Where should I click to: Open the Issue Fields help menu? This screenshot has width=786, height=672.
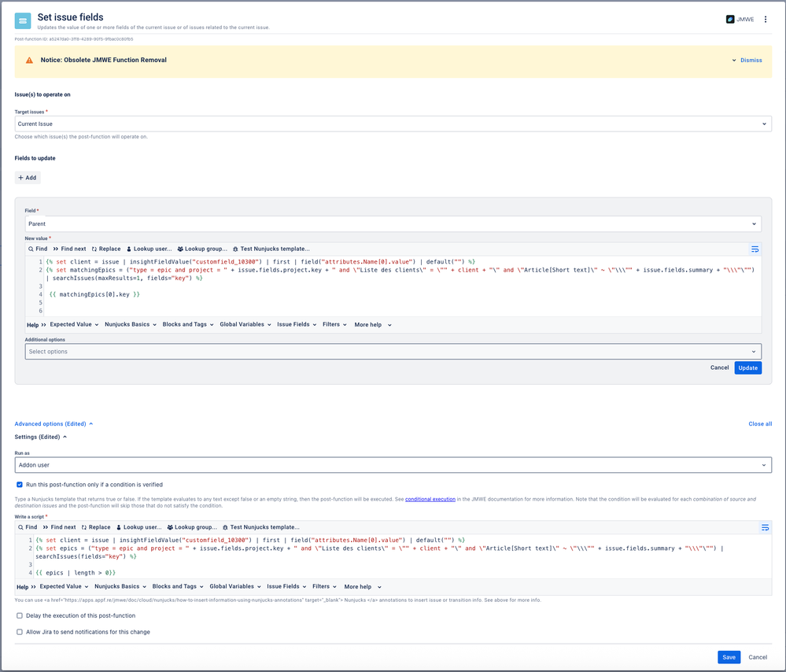[x=294, y=324]
